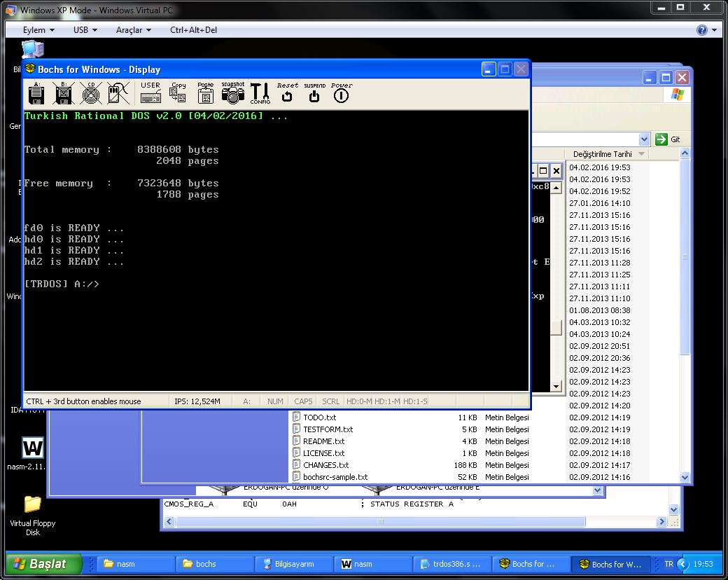Expand the Araçlar menu
The height and width of the screenshot is (580, 728).
[133, 30]
